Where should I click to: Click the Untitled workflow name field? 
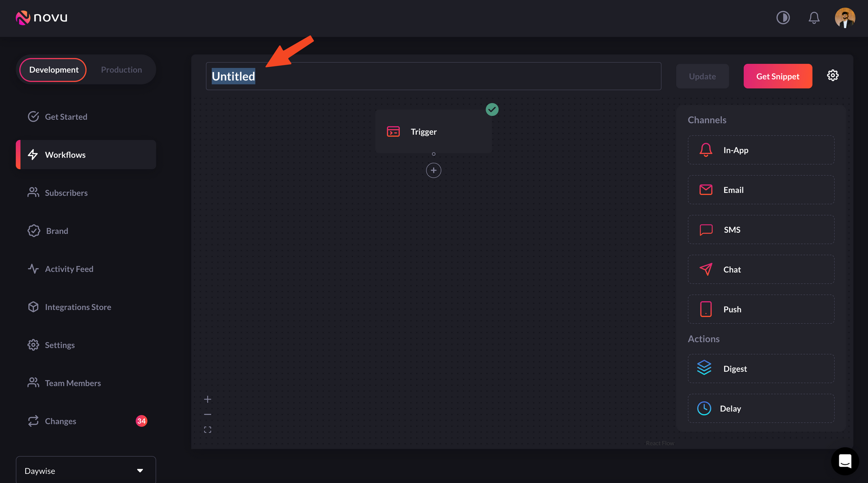[x=433, y=76]
